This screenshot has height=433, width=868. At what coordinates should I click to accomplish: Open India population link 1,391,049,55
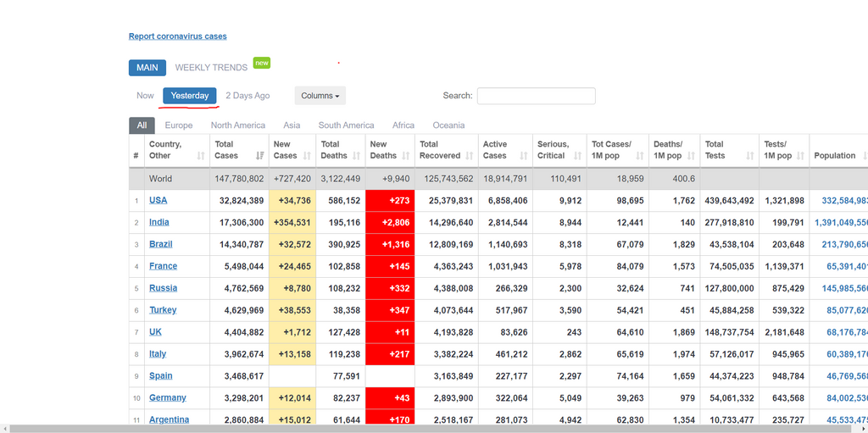click(842, 222)
